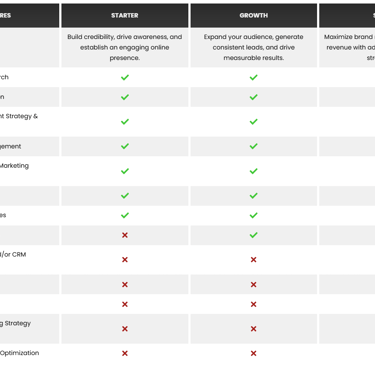Image resolution: width=375 pixels, height=366 pixels.
Task: Click the Starter green checkmark in the 'rch' row
Action: pyautogui.click(x=125, y=77)
